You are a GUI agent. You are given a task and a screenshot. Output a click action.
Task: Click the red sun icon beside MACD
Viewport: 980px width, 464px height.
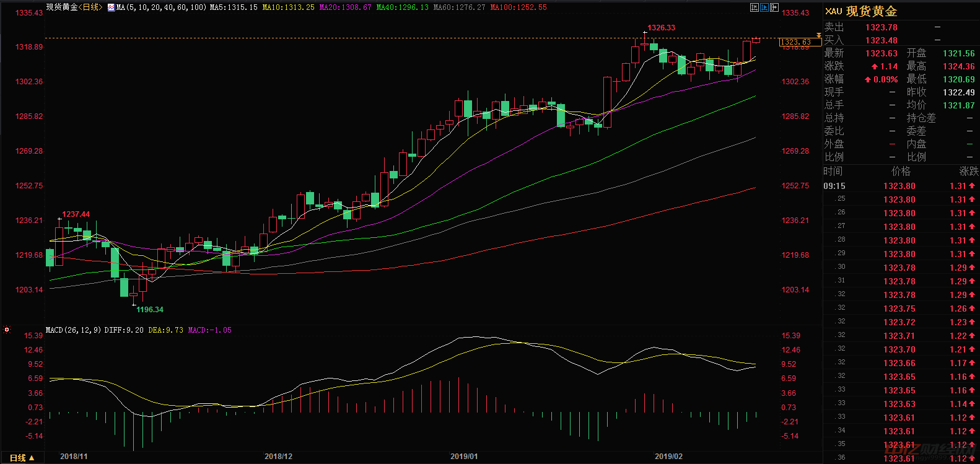coord(7,330)
